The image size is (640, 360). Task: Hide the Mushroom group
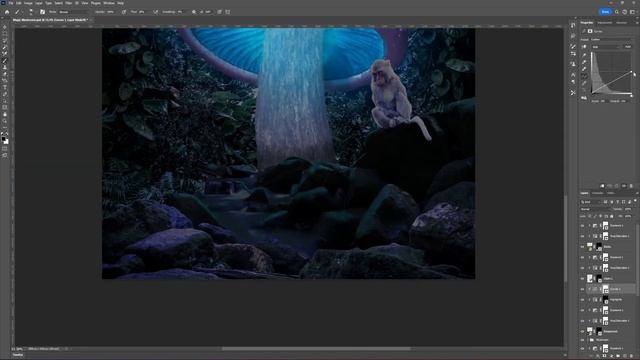point(582,340)
